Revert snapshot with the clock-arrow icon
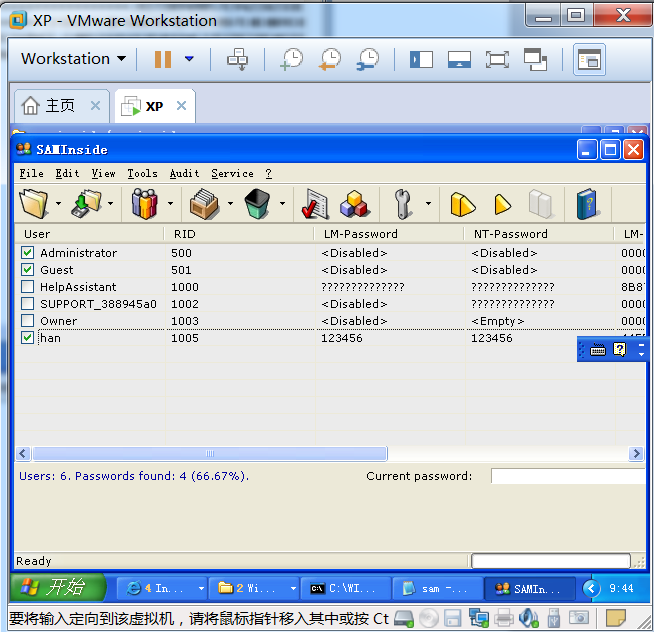The image size is (654, 632). tap(330, 59)
